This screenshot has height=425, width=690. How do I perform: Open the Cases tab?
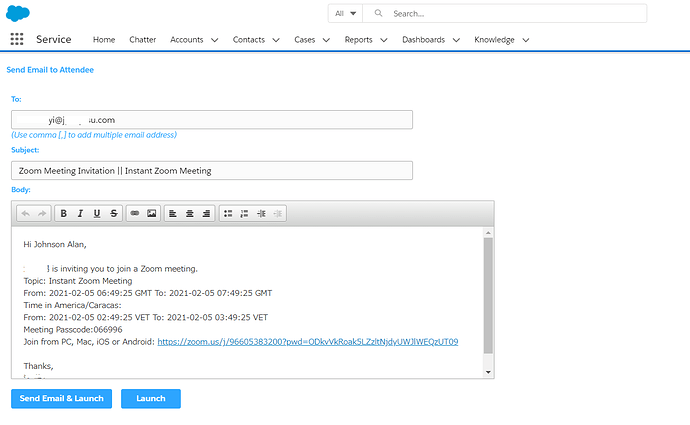[305, 40]
